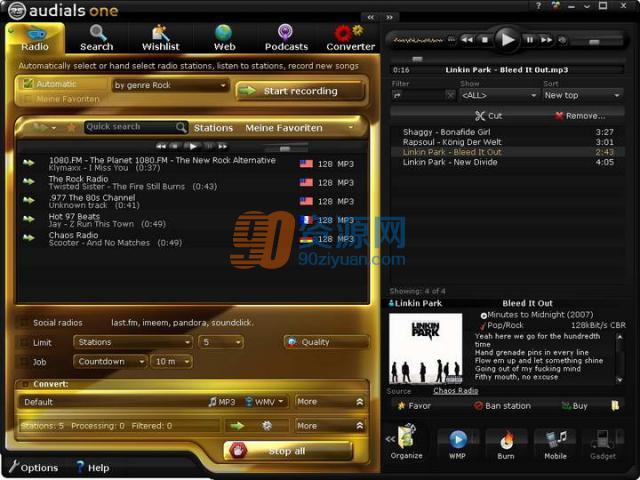Open the Chaos Radio source link

456,391
